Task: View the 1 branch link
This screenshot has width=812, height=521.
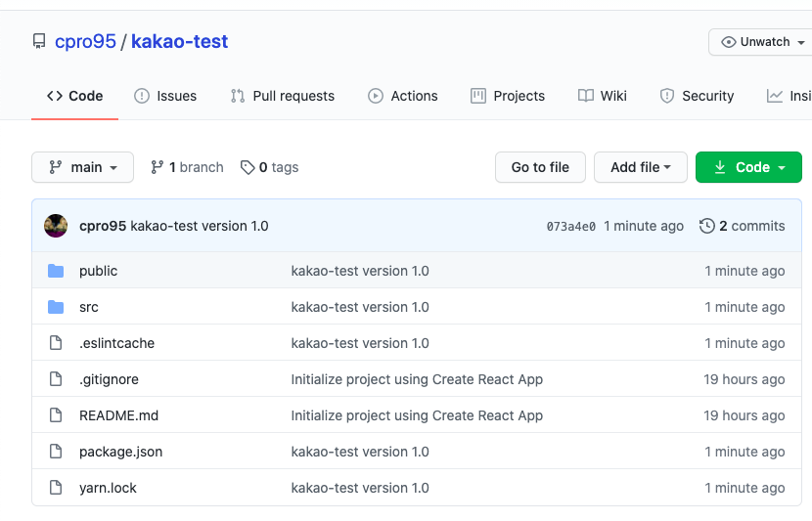Action: pyautogui.click(x=188, y=167)
